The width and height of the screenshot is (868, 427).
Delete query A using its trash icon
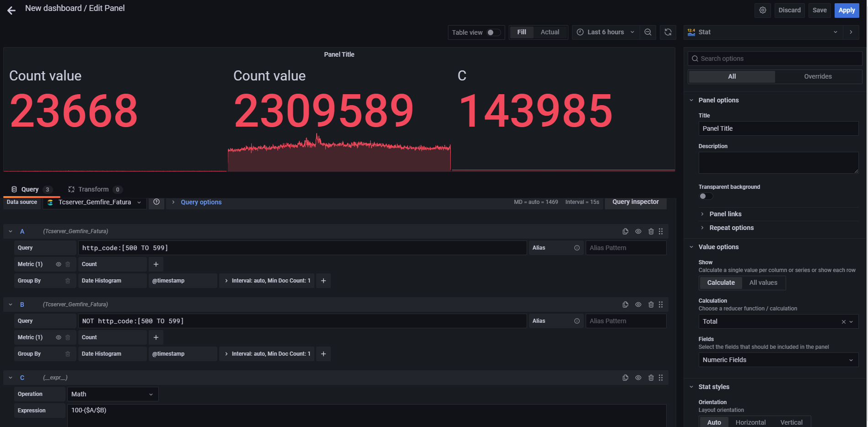[x=651, y=231]
